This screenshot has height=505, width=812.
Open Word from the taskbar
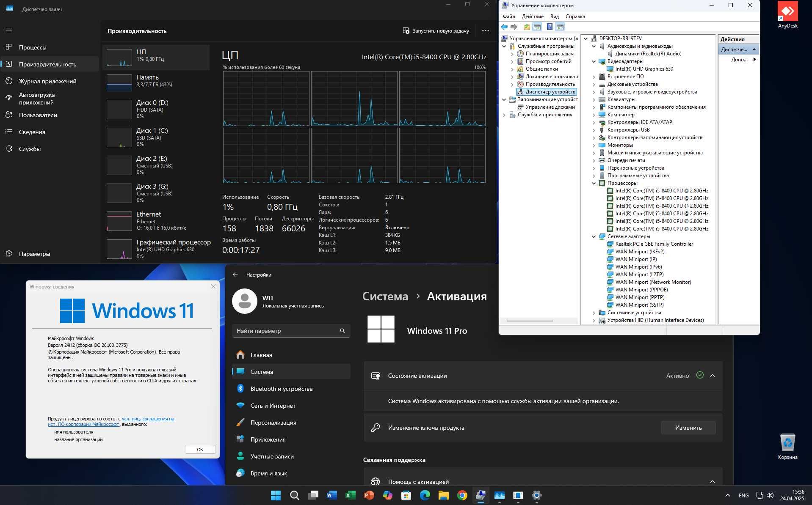[331, 495]
